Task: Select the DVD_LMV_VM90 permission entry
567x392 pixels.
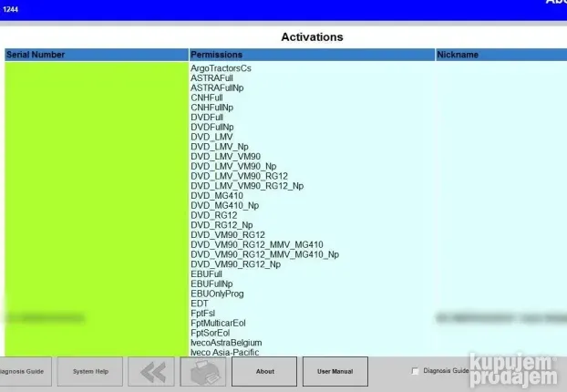Action: click(226, 156)
